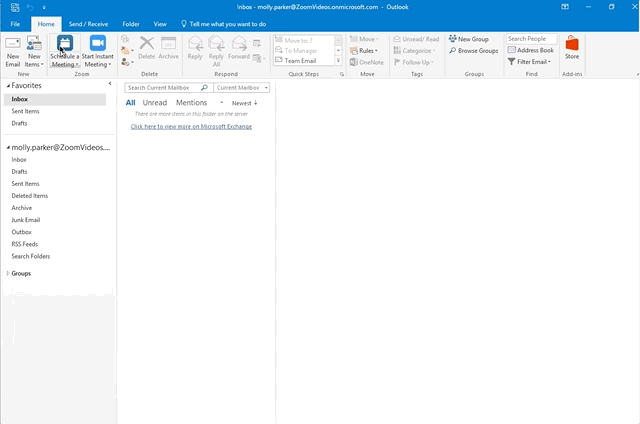640x424 pixels.
Task: Open the Categorize dropdown
Action: click(x=414, y=51)
